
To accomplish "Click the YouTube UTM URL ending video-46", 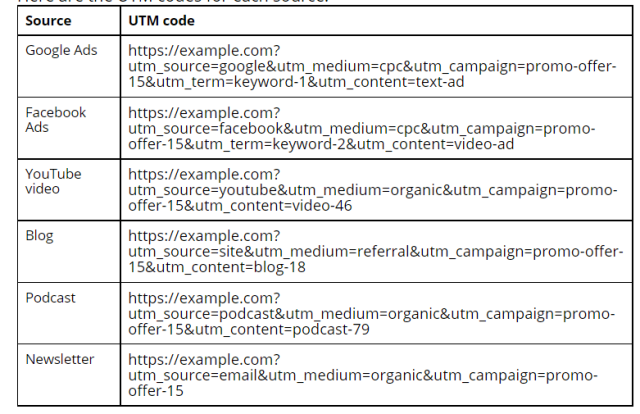I will point(372,190).
